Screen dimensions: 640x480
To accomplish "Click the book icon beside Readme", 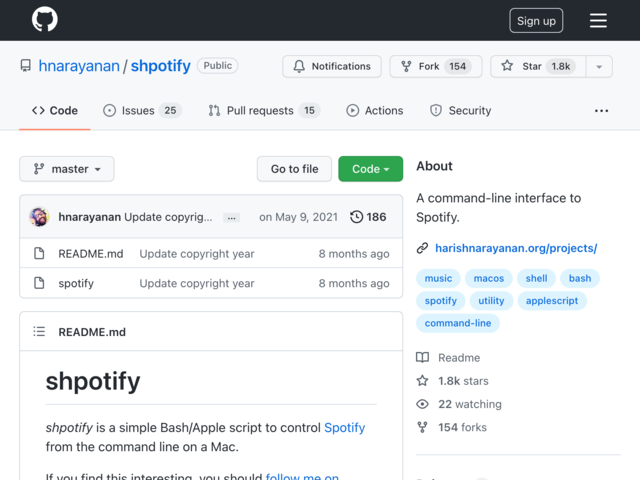I will [422, 358].
